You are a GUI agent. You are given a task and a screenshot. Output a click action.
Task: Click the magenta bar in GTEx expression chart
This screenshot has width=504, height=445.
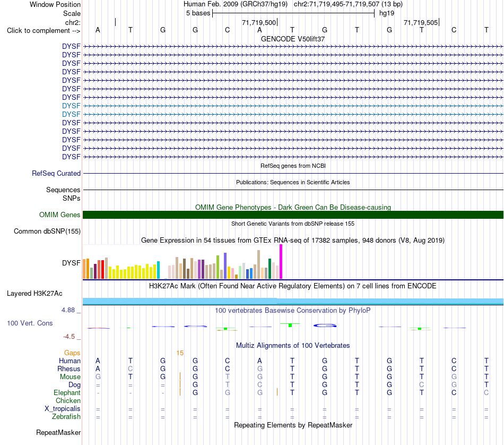click(281, 262)
